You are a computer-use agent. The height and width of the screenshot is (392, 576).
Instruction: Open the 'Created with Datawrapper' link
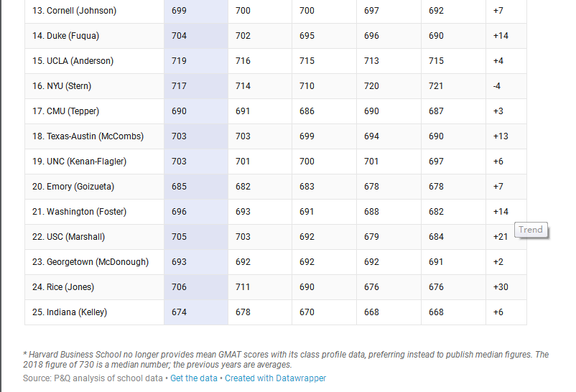275,378
